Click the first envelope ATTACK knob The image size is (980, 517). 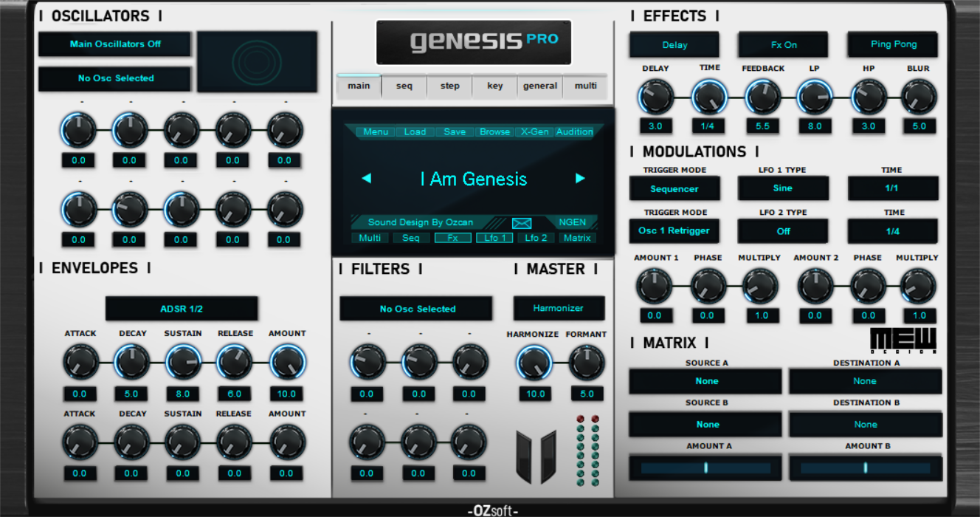pos(80,362)
